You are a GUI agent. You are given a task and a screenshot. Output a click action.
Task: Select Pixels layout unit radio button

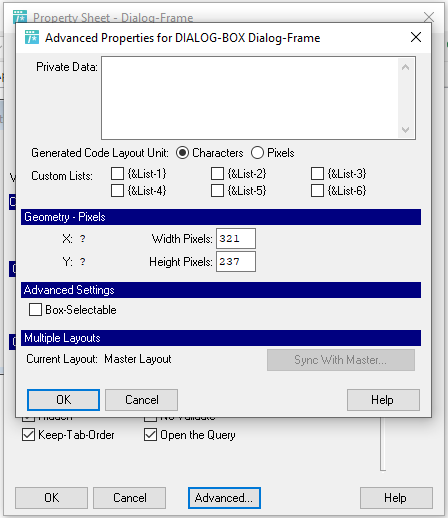257,153
